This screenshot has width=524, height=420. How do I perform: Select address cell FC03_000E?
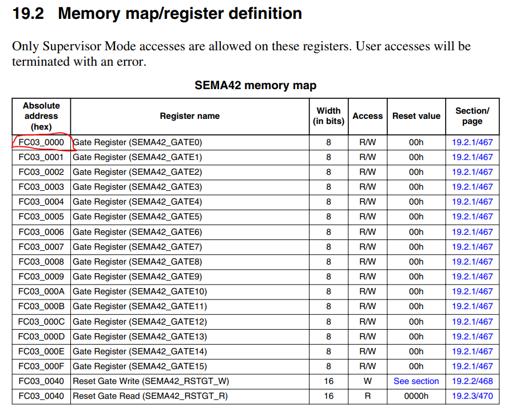(x=41, y=351)
